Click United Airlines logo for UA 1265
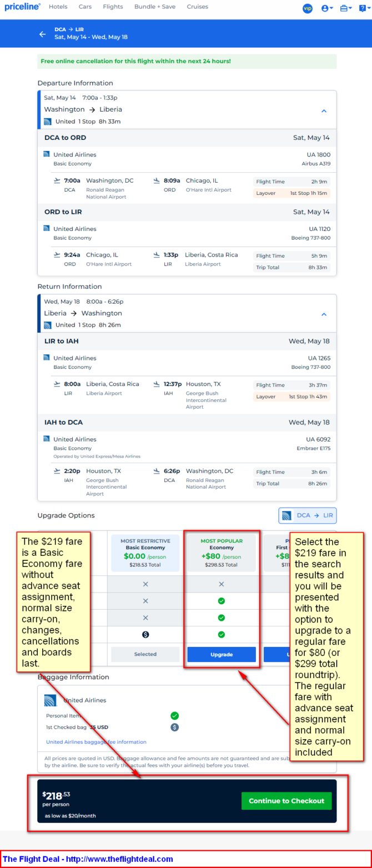The width and height of the screenshot is (372, 868). click(x=47, y=358)
